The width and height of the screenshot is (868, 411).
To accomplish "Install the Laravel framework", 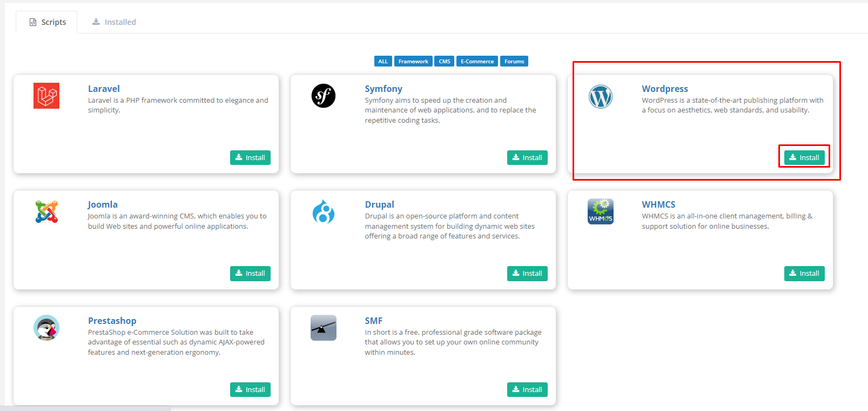I will tap(250, 157).
